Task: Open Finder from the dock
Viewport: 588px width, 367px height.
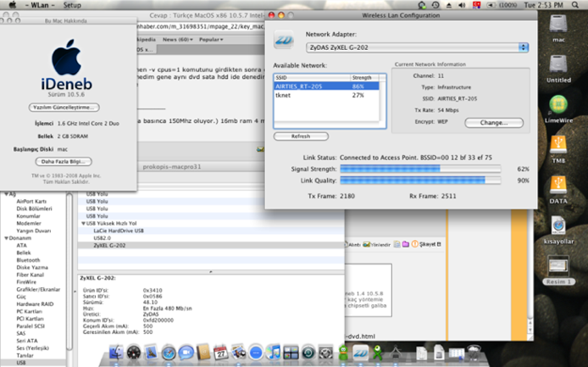Action: 116,352
